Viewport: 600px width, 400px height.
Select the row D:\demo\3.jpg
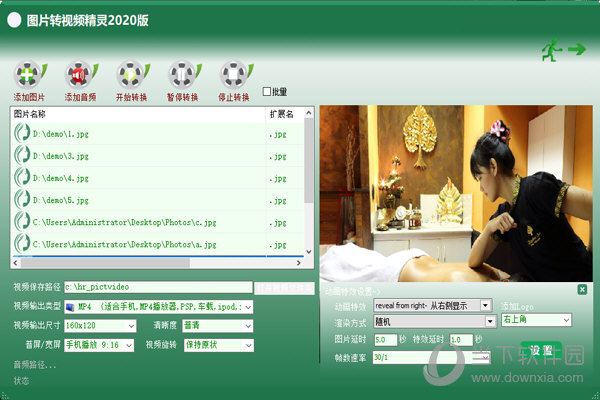coord(158,156)
